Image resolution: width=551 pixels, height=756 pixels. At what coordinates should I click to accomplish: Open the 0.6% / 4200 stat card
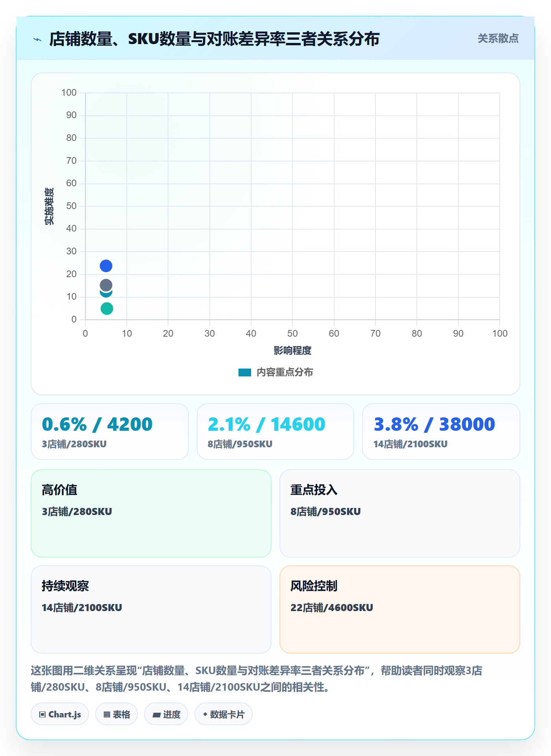click(110, 432)
